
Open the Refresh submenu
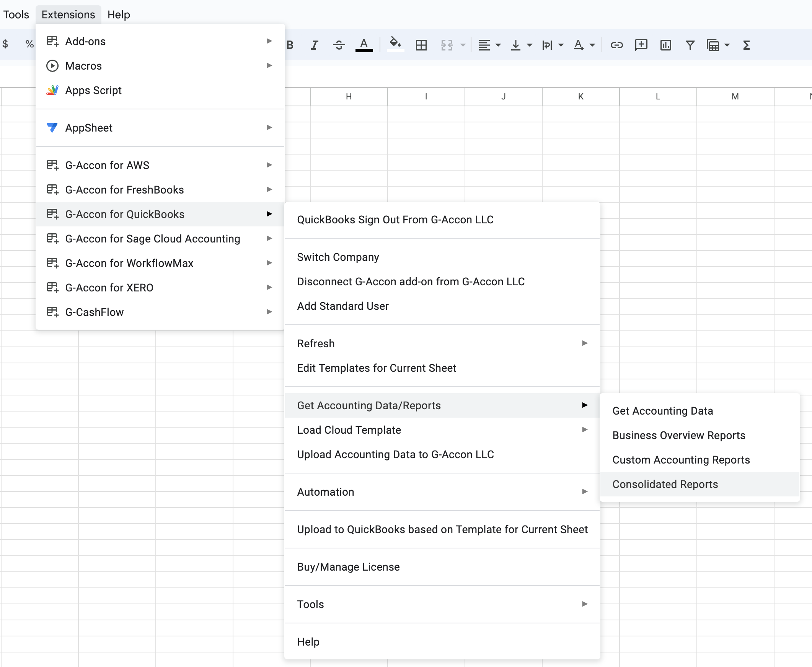coord(442,343)
